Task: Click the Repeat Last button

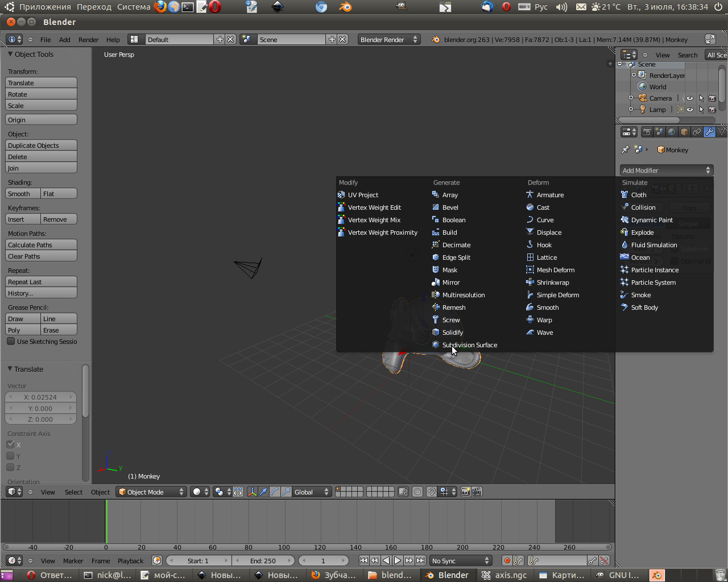Action: [41, 281]
